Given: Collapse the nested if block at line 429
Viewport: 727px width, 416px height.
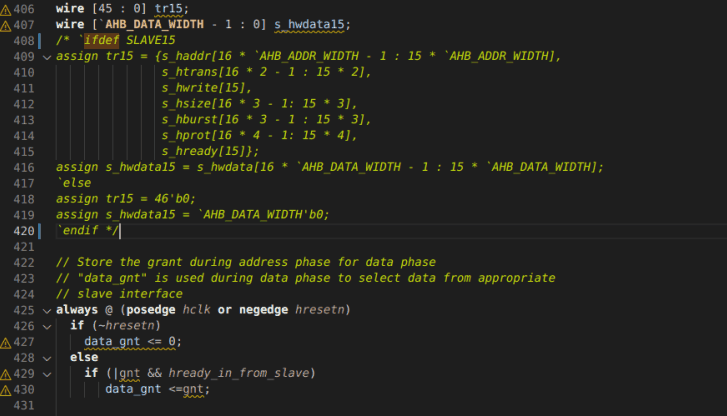Looking at the screenshot, I should coord(46,374).
